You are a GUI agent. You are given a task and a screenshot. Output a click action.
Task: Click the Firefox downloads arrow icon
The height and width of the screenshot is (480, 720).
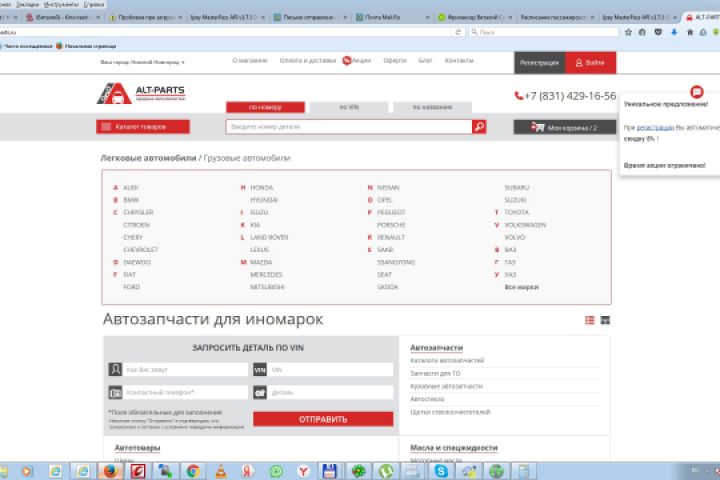pos(674,32)
